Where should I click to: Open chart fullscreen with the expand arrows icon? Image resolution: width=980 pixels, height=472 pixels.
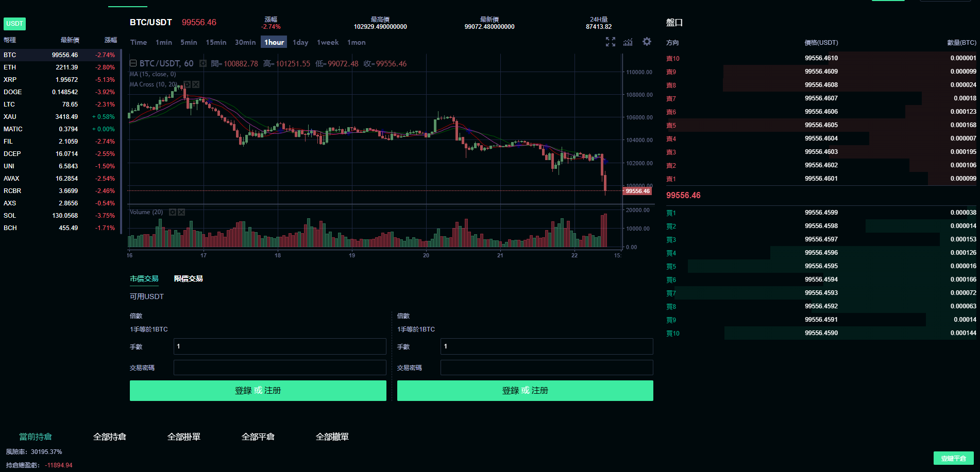610,42
